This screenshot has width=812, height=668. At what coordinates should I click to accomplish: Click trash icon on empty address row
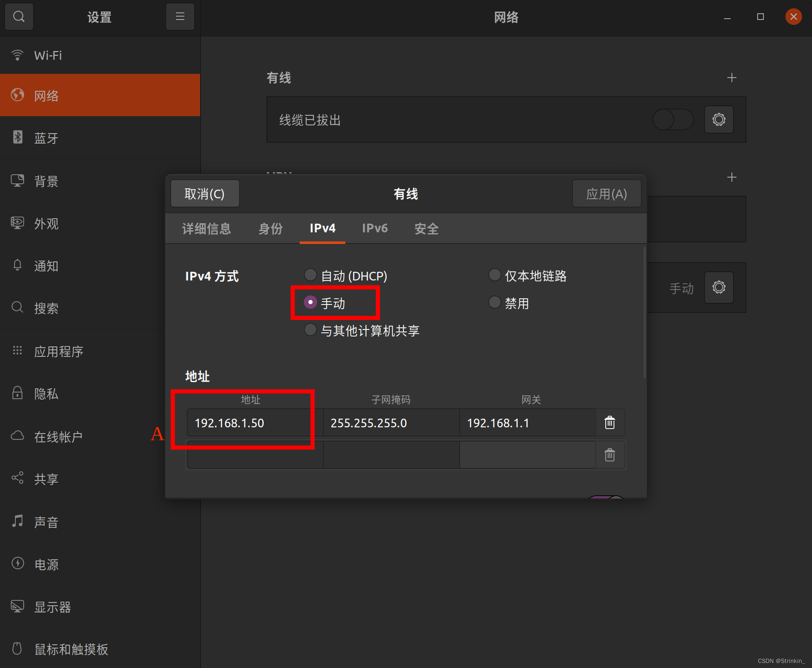coord(609,455)
